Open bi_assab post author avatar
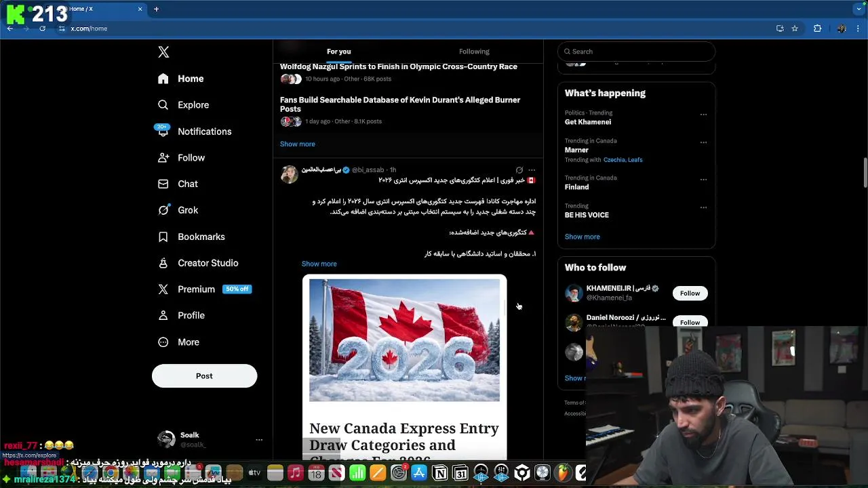 click(x=290, y=174)
